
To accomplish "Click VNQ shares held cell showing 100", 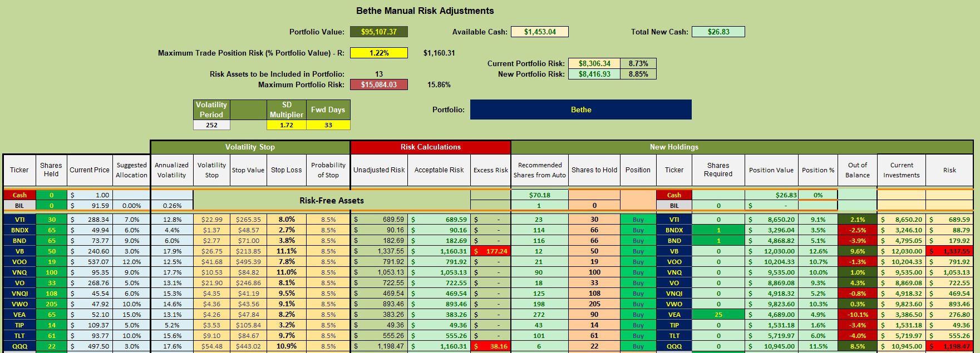I will click(x=51, y=272).
